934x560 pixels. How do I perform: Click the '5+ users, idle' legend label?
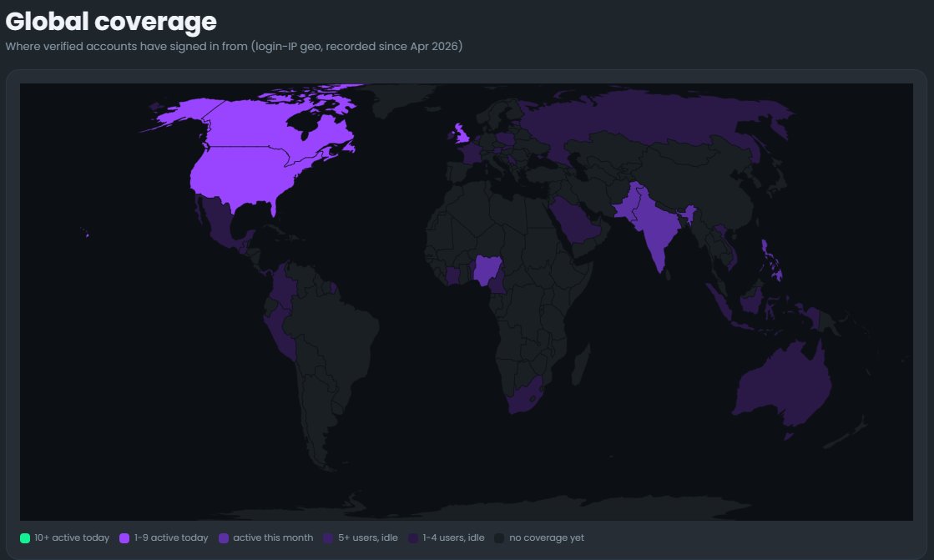(368, 538)
